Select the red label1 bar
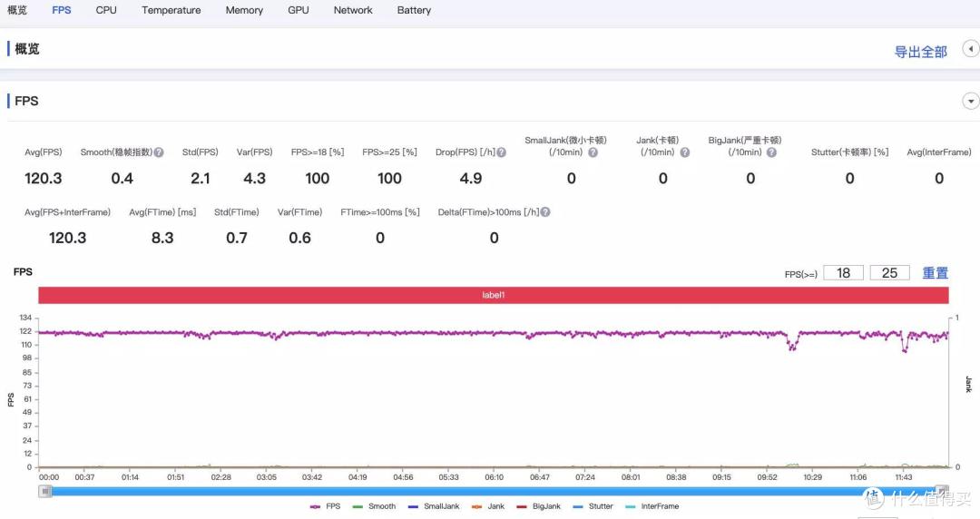The image size is (980, 519). (493, 295)
